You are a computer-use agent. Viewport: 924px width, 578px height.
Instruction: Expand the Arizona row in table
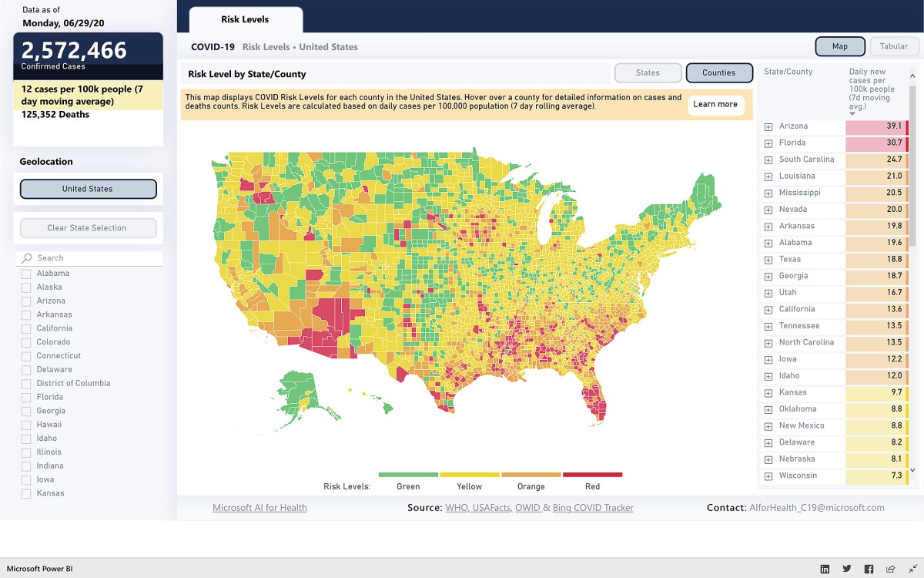tap(768, 126)
